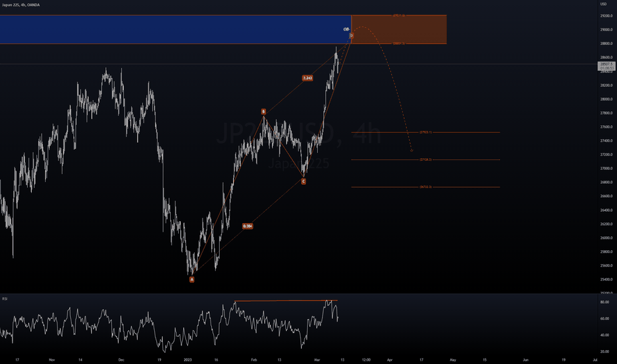The image size is (617, 364).
Task: Click the Nov label on time axis
Action: tap(52, 359)
